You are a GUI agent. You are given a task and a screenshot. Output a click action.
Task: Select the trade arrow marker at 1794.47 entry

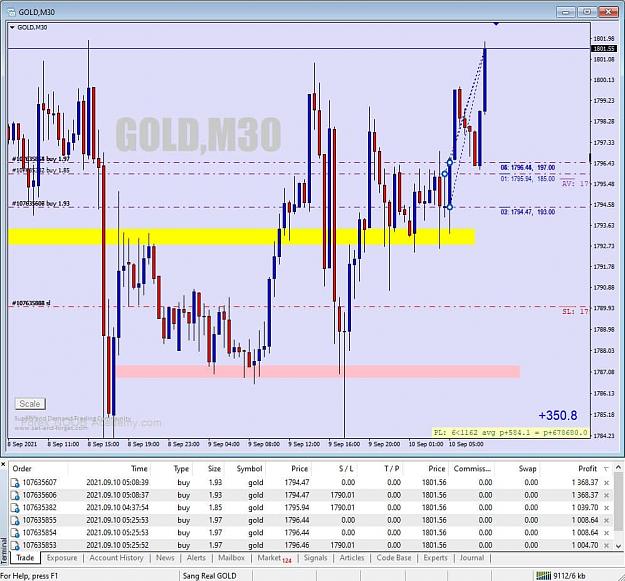point(450,207)
